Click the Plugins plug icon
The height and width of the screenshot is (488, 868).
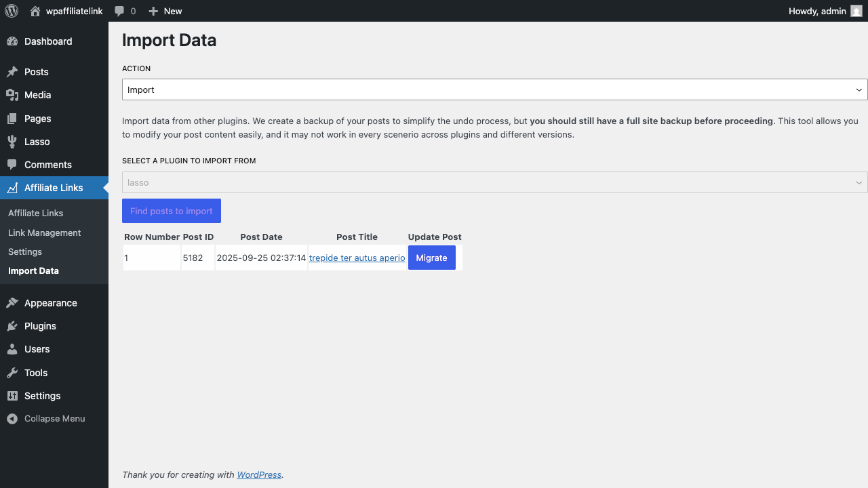pyautogui.click(x=12, y=326)
